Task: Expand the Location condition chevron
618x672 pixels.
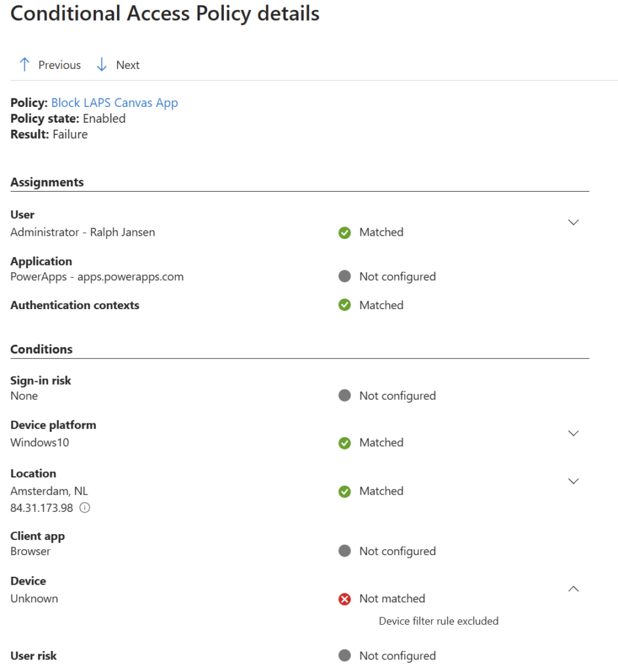Action: (573, 481)
